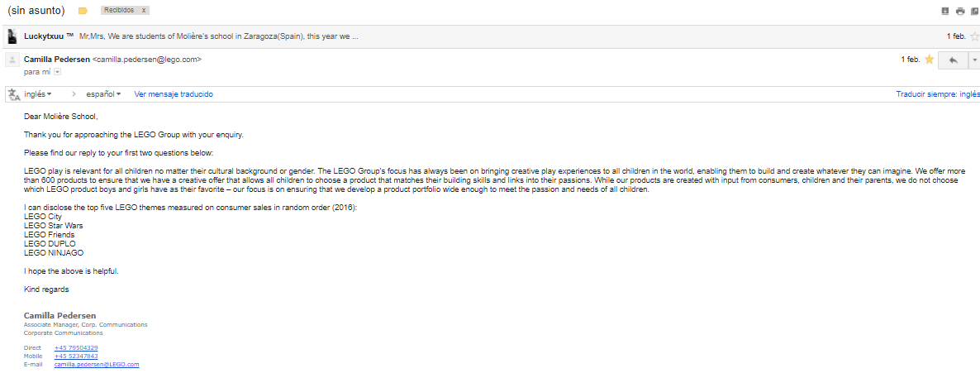Open the more options arrow beside Reply
The image size is (980, 378).
pos(973,60)
